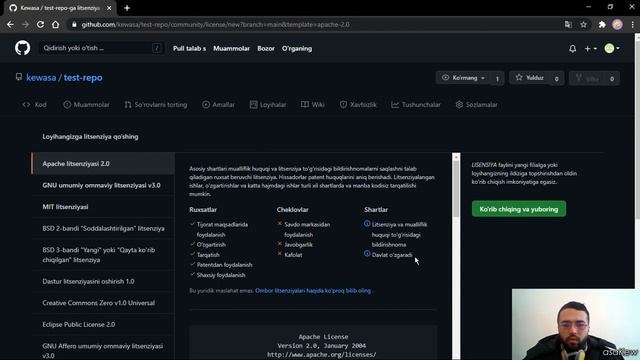Switch to the Kod tab
Image resolution: width=640 pixels, height=360 pixels.
[35, 104]
